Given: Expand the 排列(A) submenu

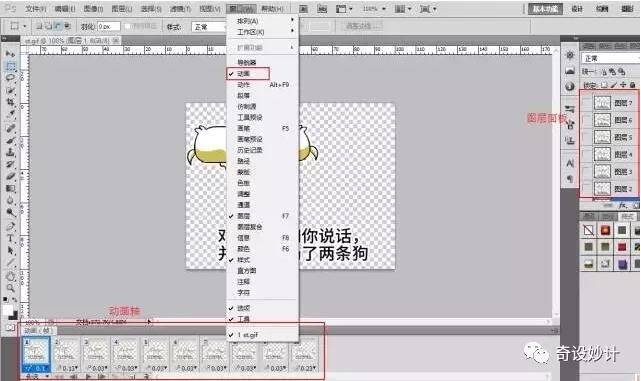Looking at the screenshot, I should (262, 20).
